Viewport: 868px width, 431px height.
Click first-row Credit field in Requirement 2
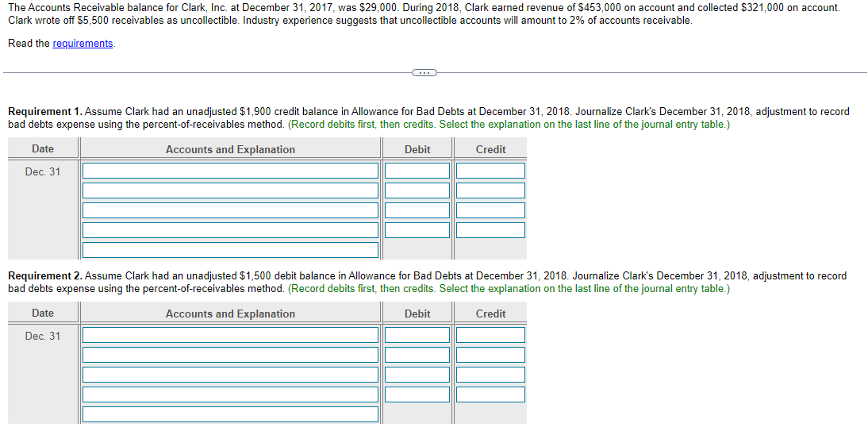490,335
